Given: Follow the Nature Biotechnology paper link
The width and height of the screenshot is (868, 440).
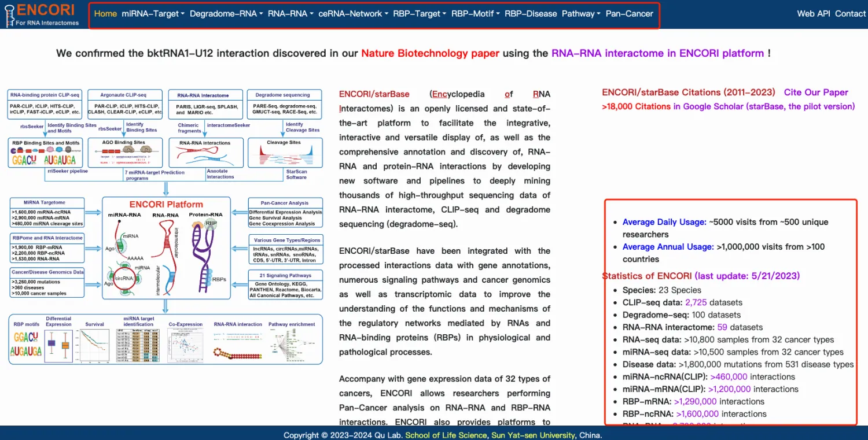Looking at the screenshot, I should [x=430, y=53].
